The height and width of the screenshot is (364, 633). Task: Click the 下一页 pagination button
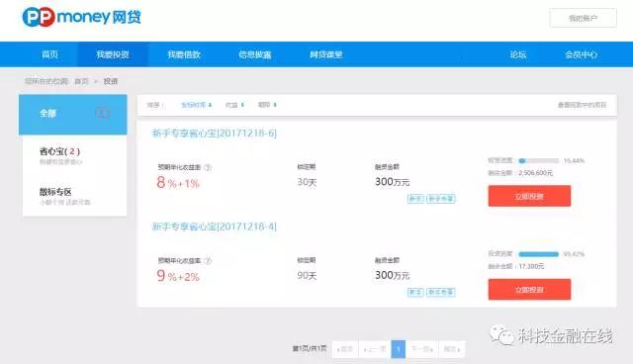tap(422, 349)
